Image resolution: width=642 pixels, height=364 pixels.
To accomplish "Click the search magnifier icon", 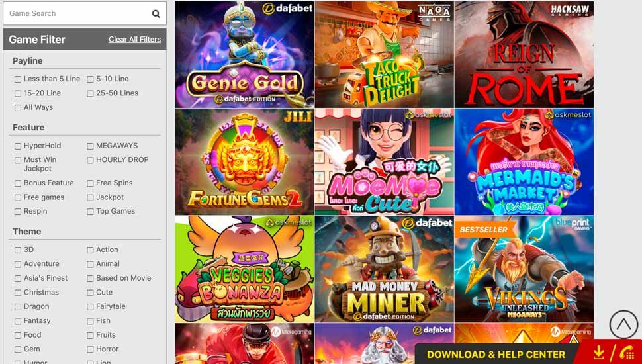I will pyautogui.click(x=156, y=13).
